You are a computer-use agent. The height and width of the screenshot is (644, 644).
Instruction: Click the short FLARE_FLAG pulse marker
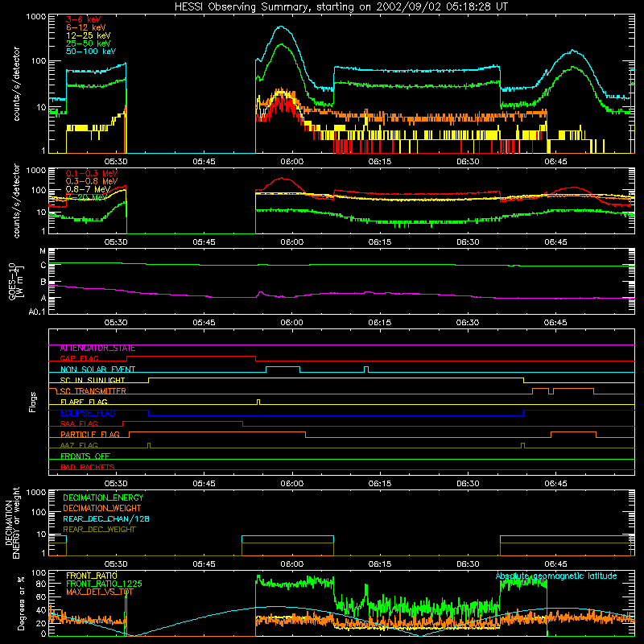click(258, 402)
